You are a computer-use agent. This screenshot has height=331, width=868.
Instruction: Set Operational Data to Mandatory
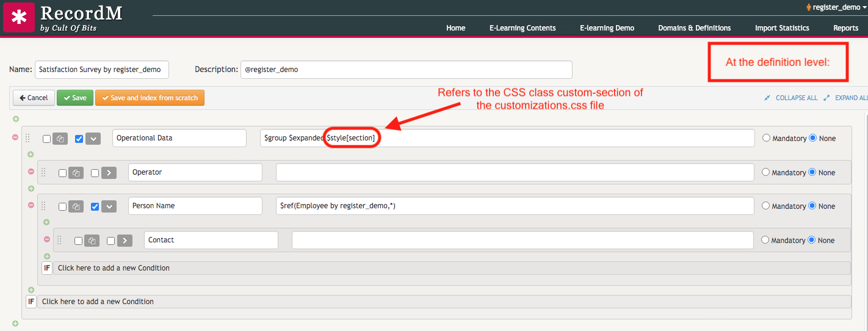[x=767, y=138]
